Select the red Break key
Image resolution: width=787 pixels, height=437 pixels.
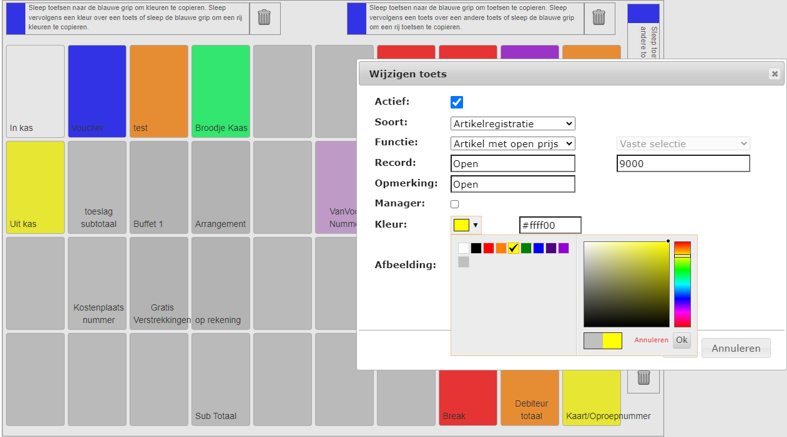(468, 398)
